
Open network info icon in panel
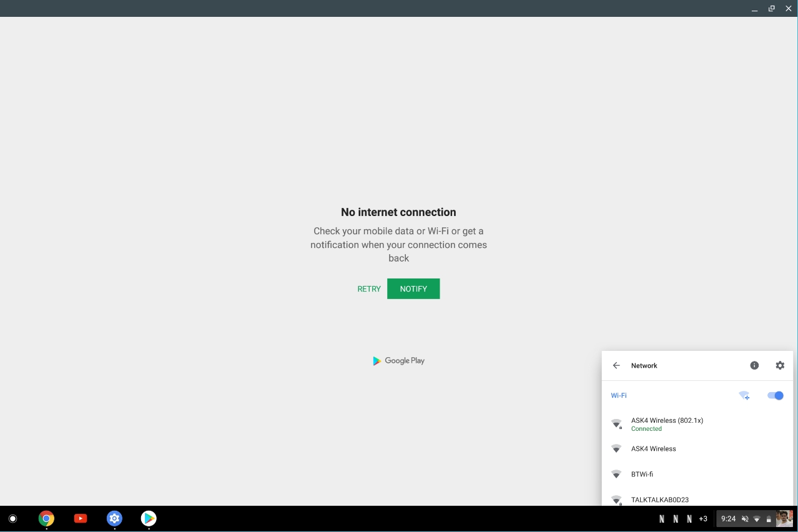754,366
